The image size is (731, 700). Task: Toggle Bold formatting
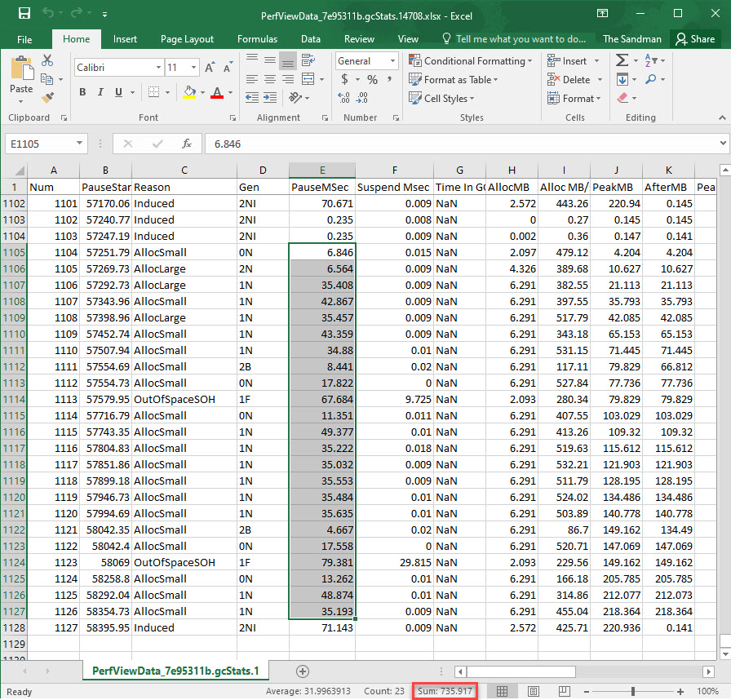click(x=82, y=92)
